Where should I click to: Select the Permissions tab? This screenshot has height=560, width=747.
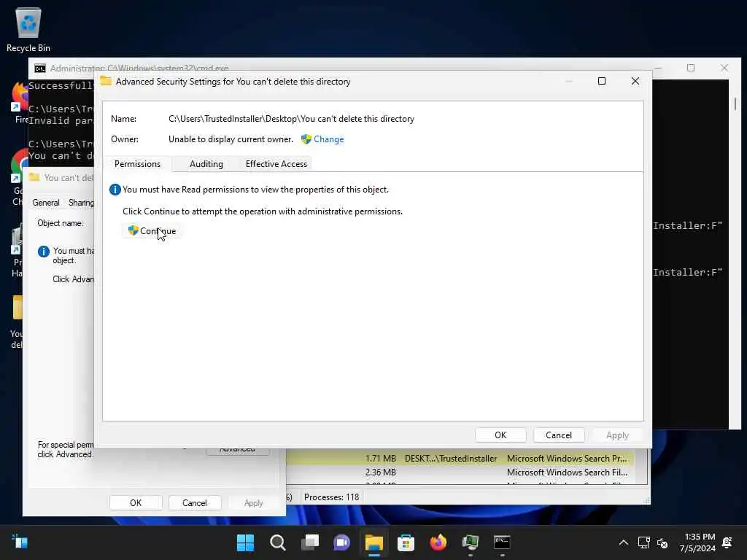(x=137, y=164)
